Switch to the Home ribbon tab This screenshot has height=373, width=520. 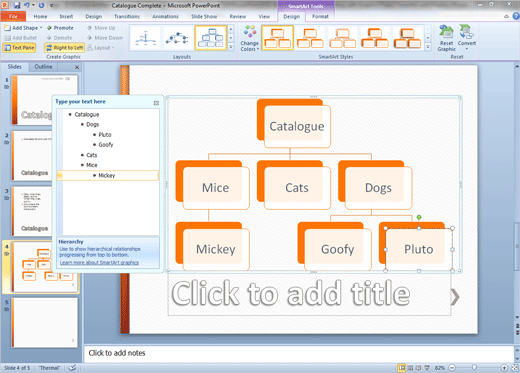[x=40, y=16]
